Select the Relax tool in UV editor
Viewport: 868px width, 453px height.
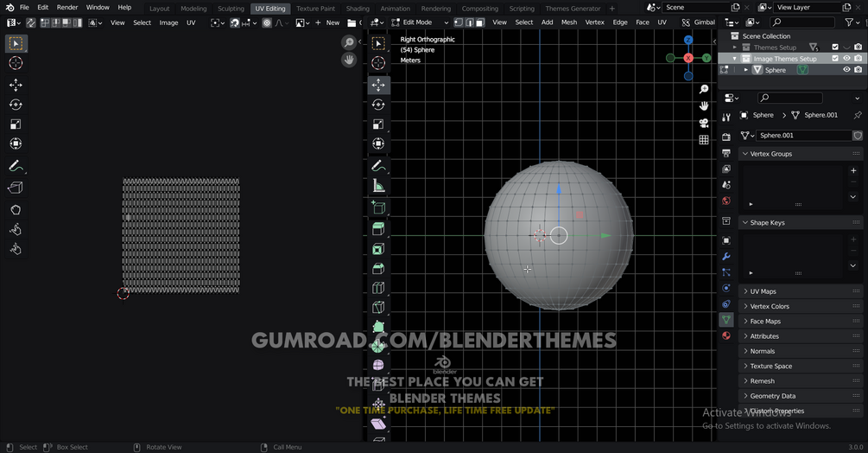click(x=16, y=229)
